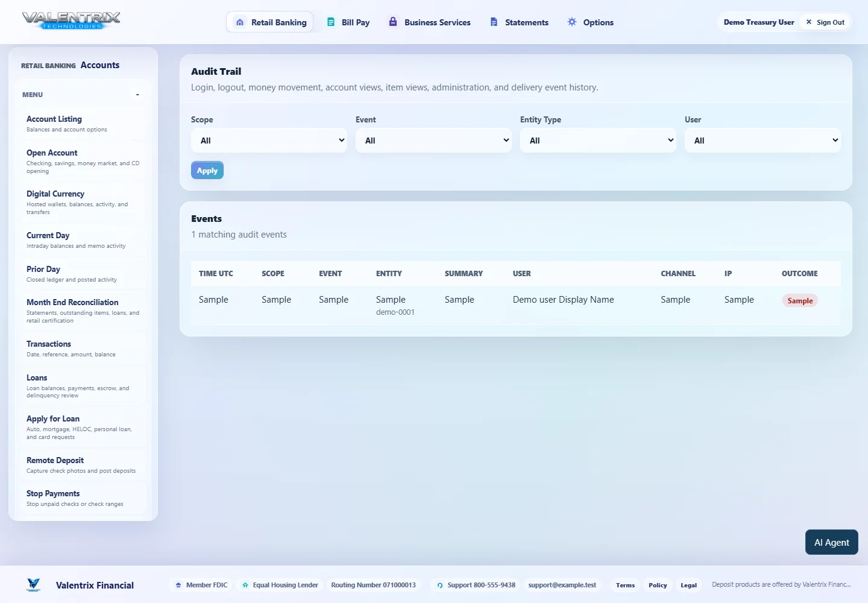Click the Statements file icon
Screen dimensions: 868x603
pyautogui.click(x=494, y=22)
